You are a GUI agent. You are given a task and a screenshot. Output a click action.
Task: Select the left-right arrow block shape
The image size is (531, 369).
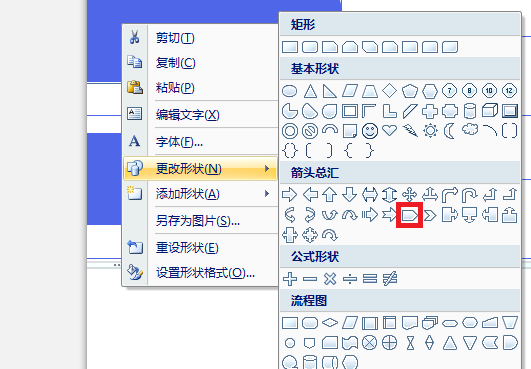(x=370, y=195)
